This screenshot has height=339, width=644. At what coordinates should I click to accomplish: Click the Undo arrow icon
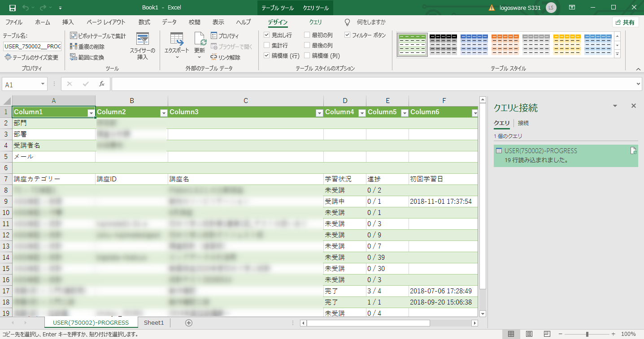pyautogui.click(x=26, y=8)
